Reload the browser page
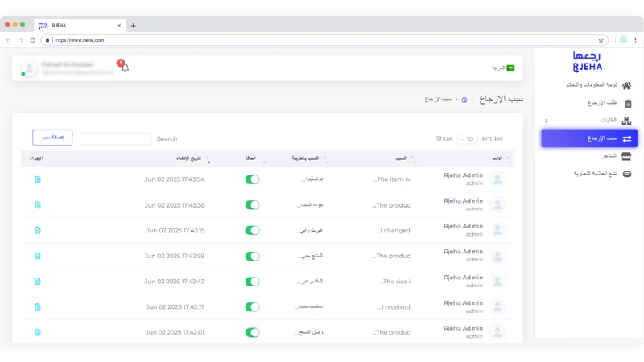The height and width of the screenshot is (362, 644). click(x=33, y=40)
